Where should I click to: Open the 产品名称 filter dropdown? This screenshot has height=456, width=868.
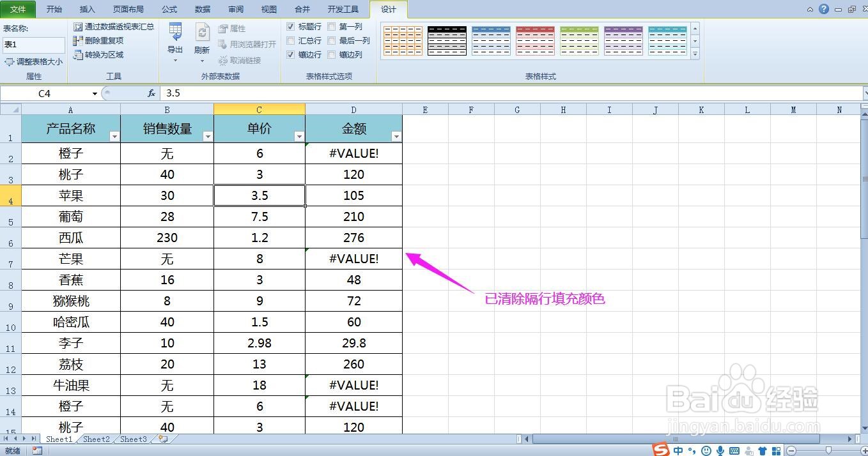coord(113,136)
